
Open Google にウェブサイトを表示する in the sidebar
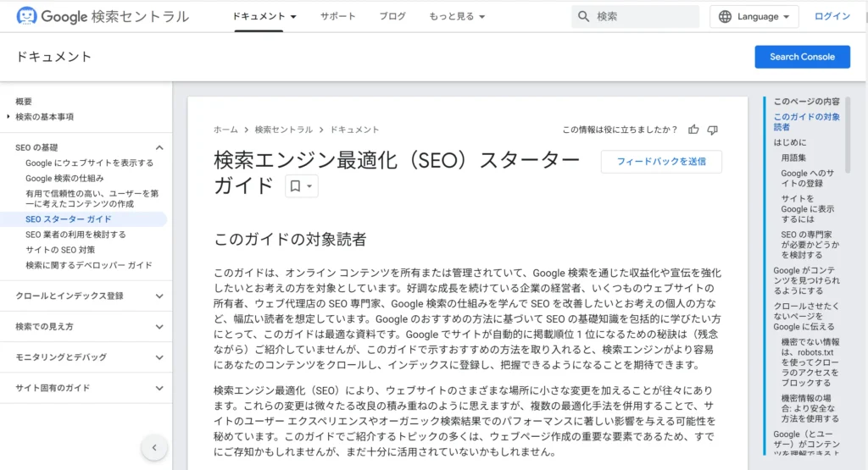90,163
